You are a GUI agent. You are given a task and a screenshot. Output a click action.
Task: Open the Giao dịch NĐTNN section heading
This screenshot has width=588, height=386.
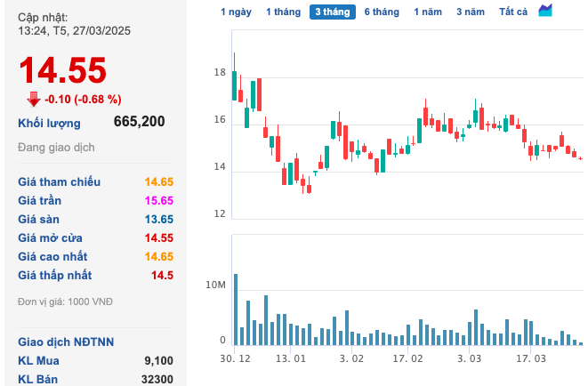(66, 342)
